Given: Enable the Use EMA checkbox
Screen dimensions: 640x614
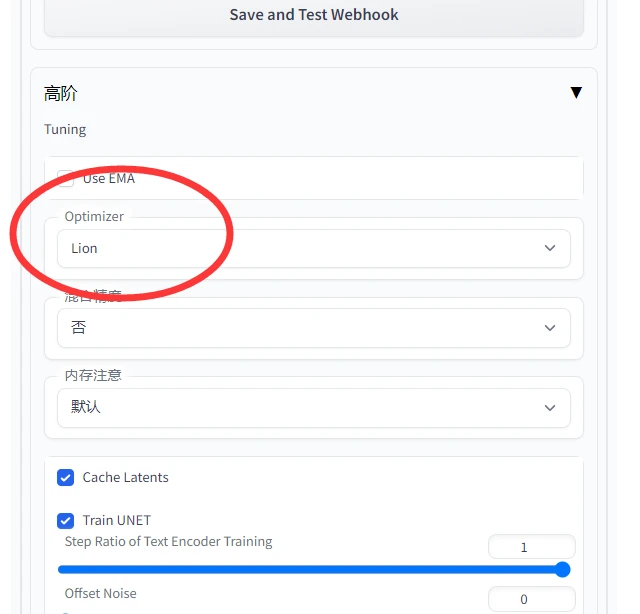Looking at the screenshot, I should 65,178.
